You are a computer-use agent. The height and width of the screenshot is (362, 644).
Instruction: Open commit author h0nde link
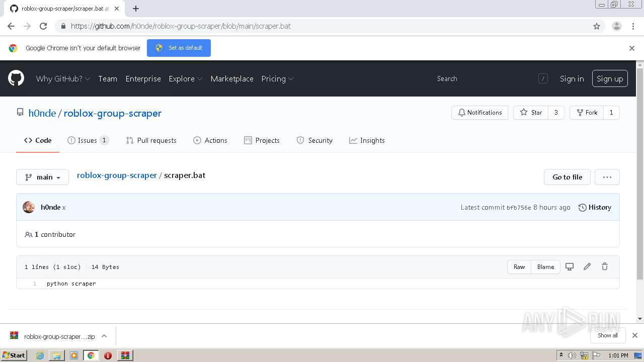pyautogui.click(x=50, y=207)
